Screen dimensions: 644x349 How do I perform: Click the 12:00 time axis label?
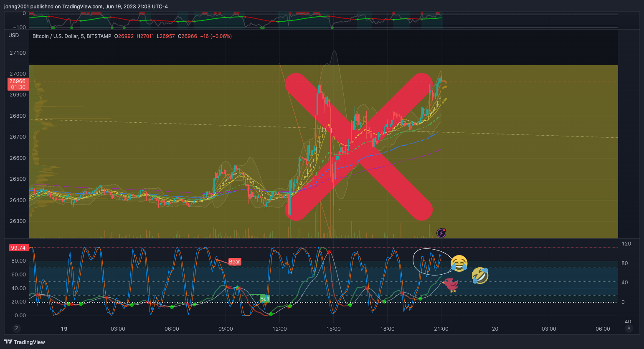point(279,329)
